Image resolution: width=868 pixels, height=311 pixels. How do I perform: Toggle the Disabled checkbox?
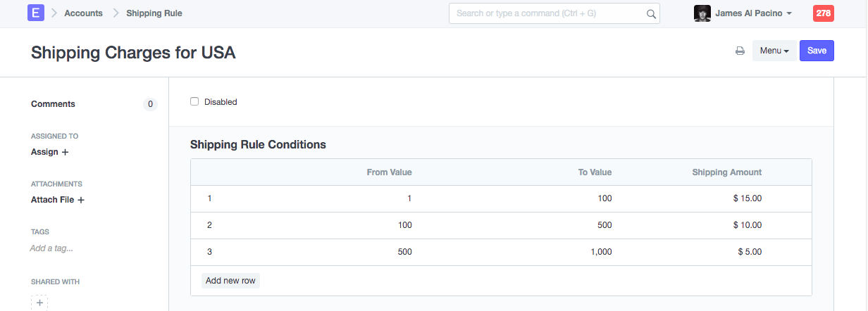point(194,101)
